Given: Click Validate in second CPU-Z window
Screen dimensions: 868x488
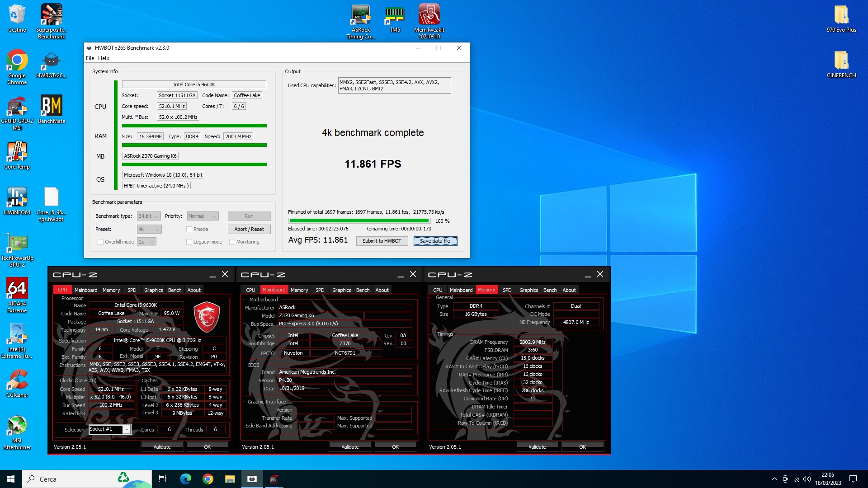Looking at the screenshot, I should (350, 447).
